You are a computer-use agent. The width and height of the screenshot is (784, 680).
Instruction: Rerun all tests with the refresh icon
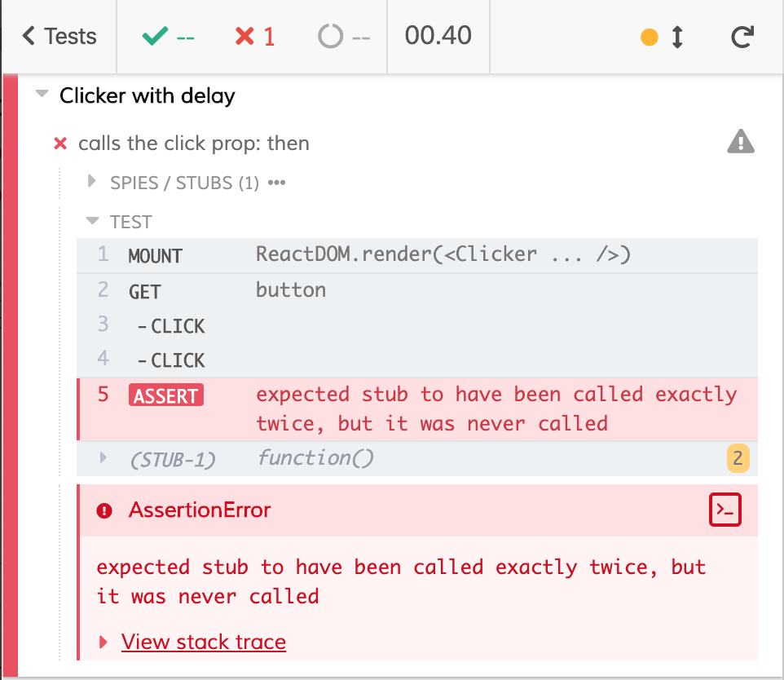coord(741,36)
